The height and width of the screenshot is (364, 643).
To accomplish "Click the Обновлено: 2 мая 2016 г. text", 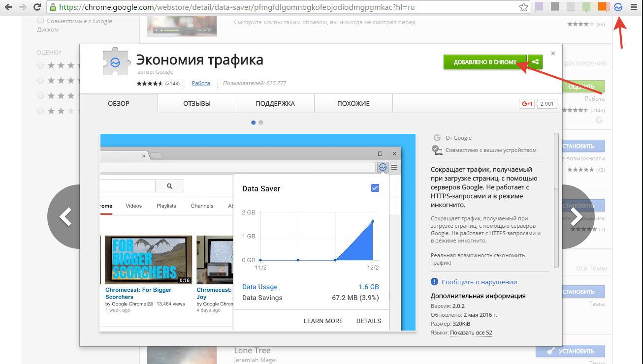I will tap(464, 315).
